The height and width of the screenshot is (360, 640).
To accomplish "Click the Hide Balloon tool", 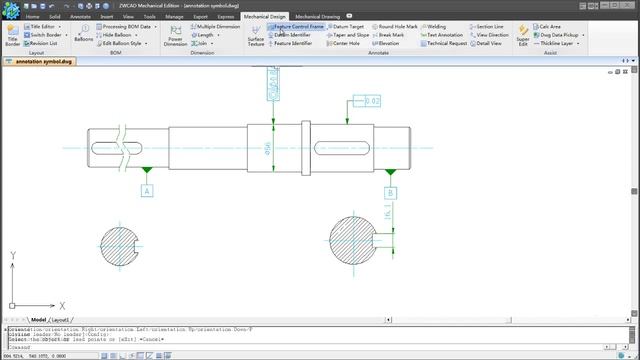I will click(113, 35).
